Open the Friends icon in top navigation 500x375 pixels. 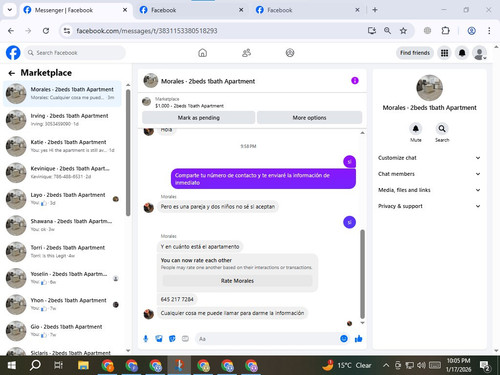(x=246, y=53)
